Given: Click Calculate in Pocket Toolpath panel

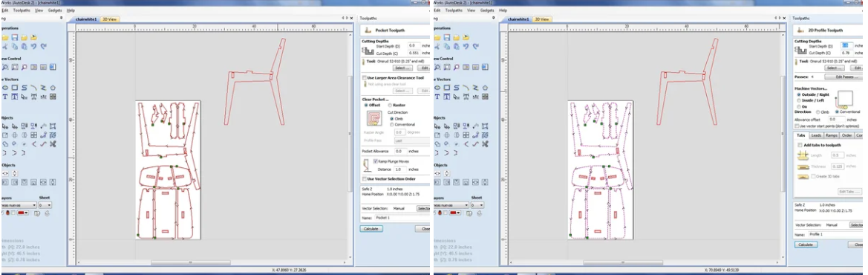Looking at the screenshot, I should [371, 228].
